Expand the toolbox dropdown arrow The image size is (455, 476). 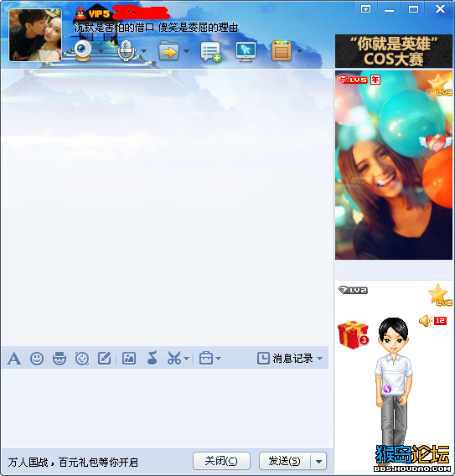pos(219,359)
